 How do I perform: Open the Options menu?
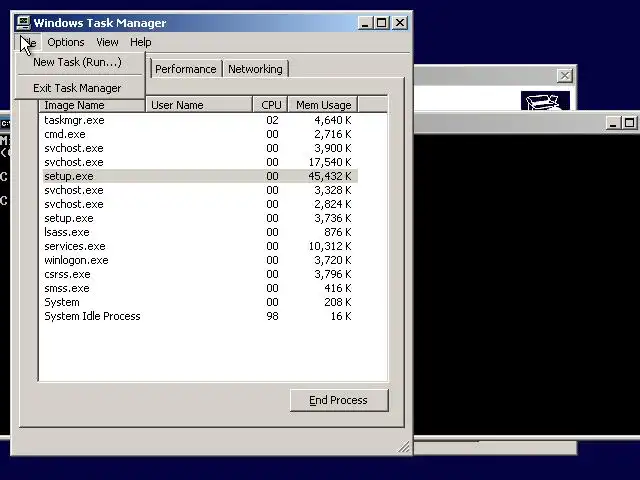[x=66, y=42]
